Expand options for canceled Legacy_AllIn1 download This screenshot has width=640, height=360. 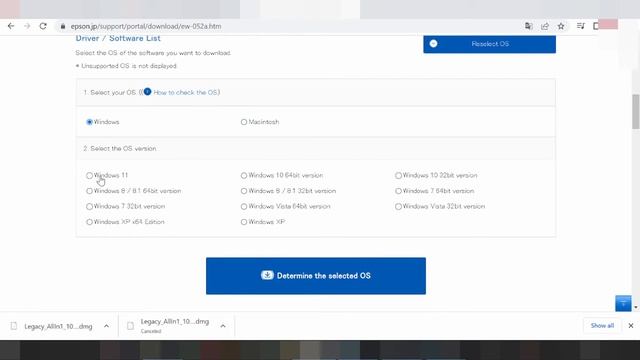[x=223, y=326]
